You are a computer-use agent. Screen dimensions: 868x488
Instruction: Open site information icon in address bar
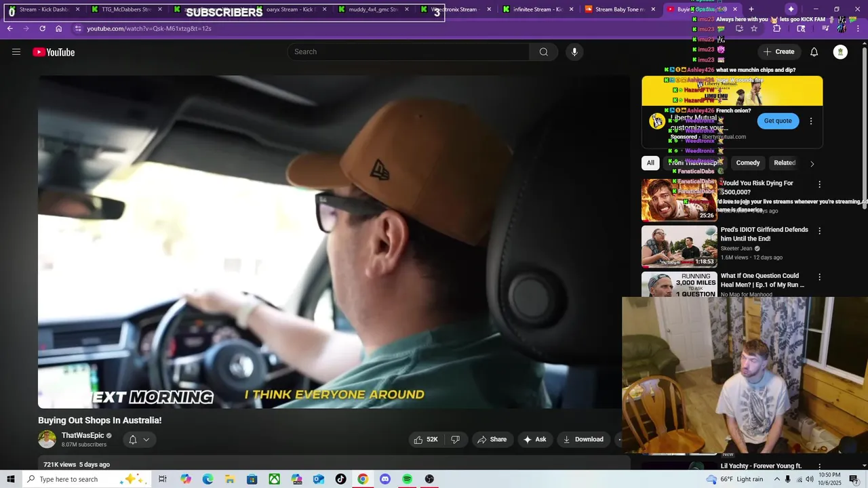pos(77,28)
